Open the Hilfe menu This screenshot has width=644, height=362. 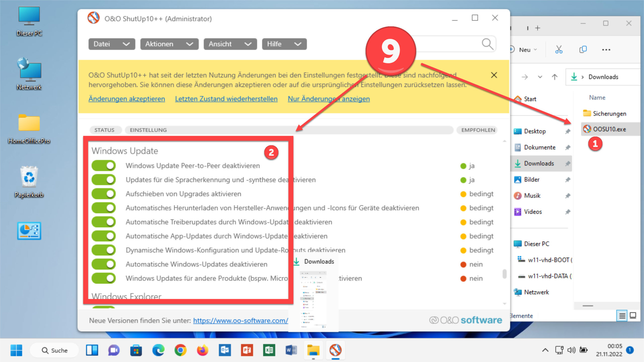[x=284, y=44]
